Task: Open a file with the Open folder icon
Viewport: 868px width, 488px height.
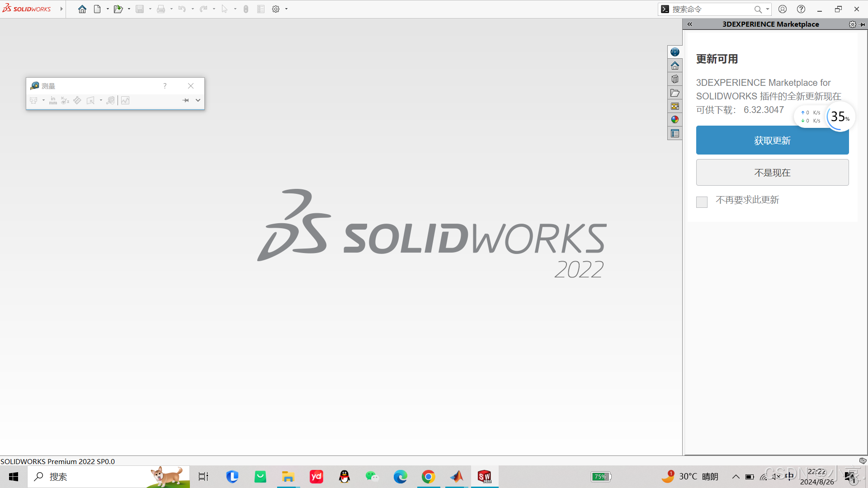Action: point(118,9)
